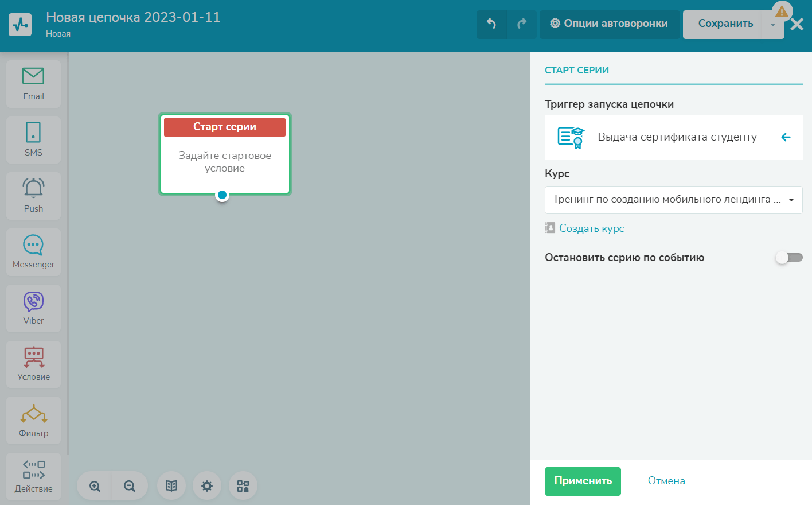Image resolution: width=812 pixels, height=505 pixels.
Task: Zoom out of the canvas
Action: point(130,486)
